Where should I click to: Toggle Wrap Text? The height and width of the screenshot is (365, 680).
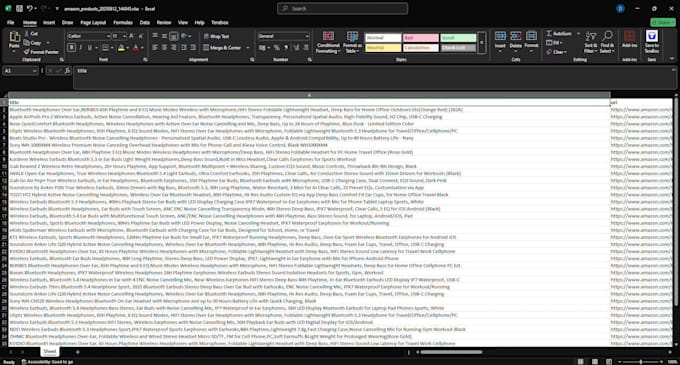pos(216,36)
